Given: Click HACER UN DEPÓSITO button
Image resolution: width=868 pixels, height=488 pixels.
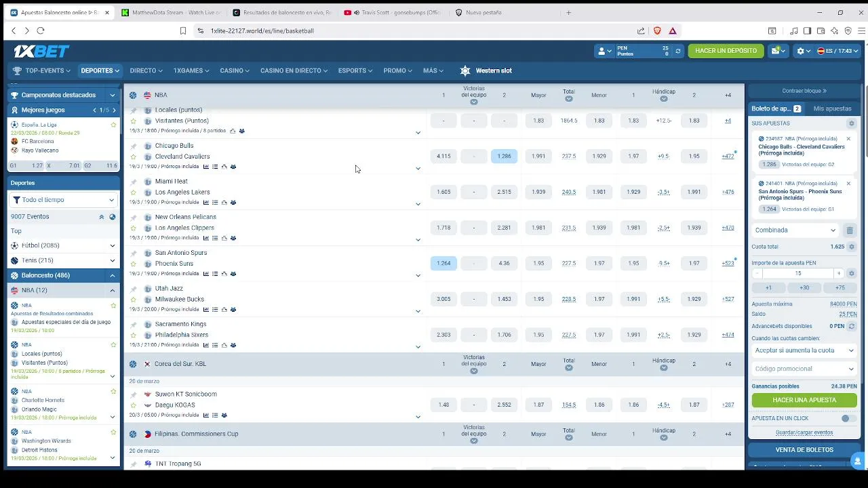Looking at the screenshot, I should pyautogui.click(x=726, y=52).
